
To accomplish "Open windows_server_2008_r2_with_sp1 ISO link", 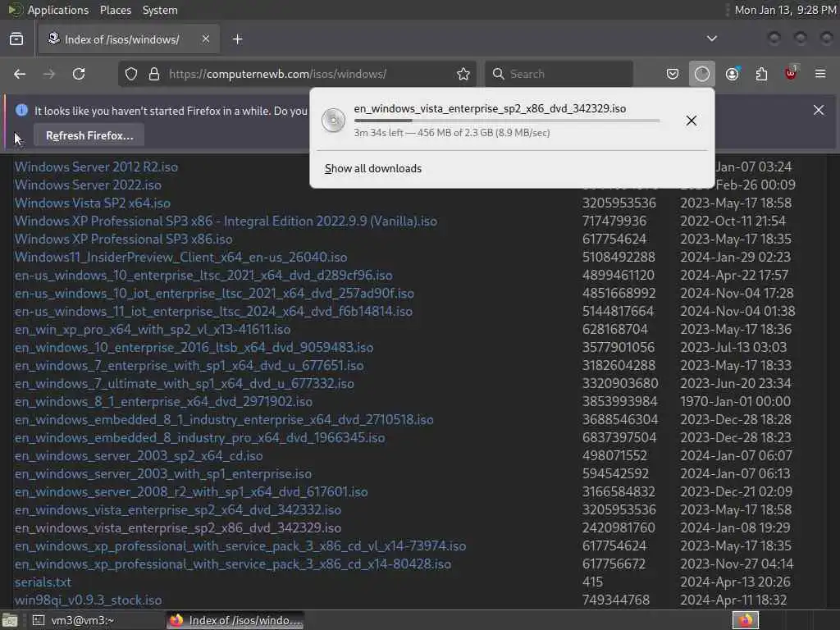I will click(190, 492).
